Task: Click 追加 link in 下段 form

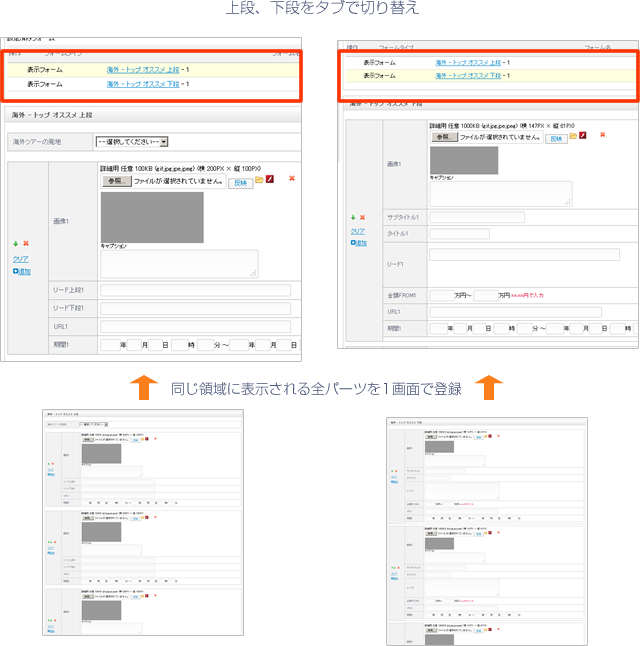Action: pyautogui.click(x=359, y=242)
